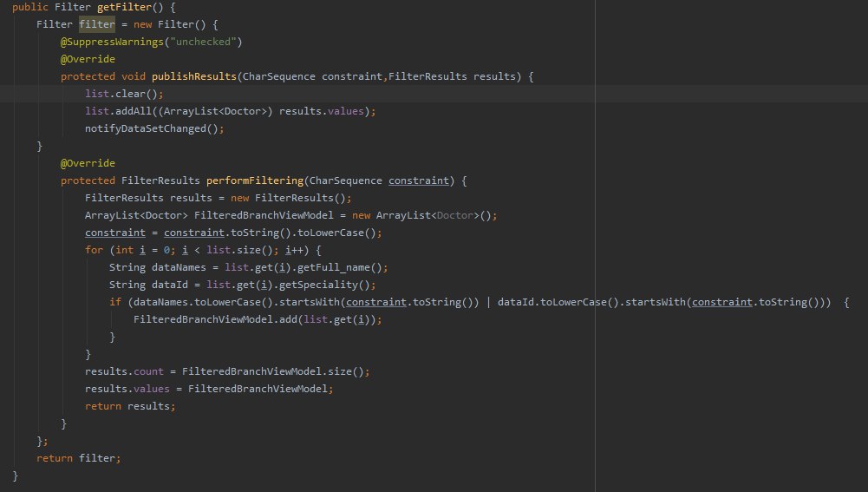The height and width of the screenshot is (492, 868).
Task: Click dataId in its String declaration
Action: tap(170, 285)
